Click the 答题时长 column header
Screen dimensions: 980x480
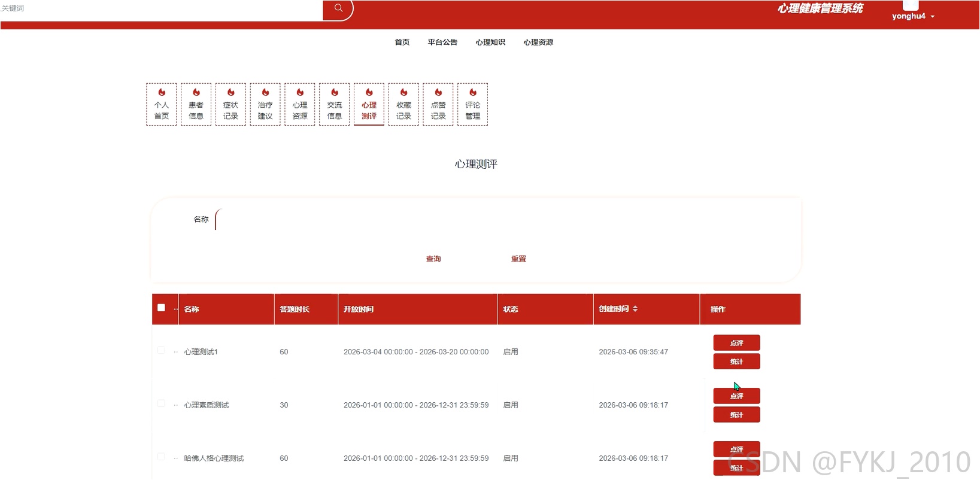point(306,309)
